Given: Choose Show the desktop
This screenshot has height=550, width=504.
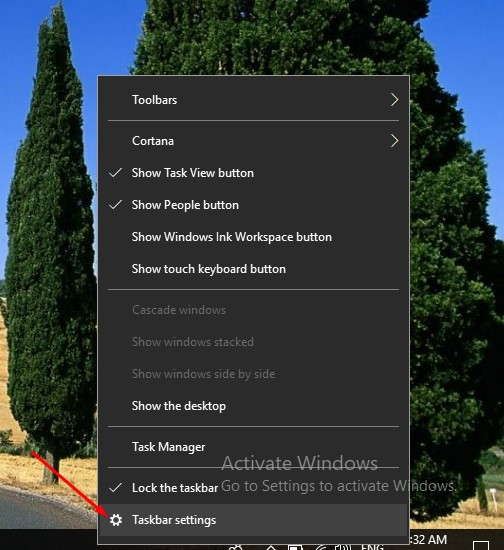Looking at the screenshot, I should pyautogui.click(x=253, y=406).
